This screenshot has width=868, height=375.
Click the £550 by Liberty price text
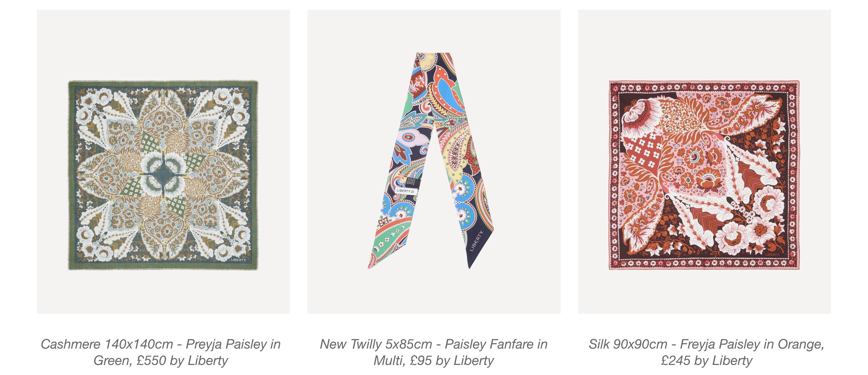pyautogui.click(x=182, y=361)
